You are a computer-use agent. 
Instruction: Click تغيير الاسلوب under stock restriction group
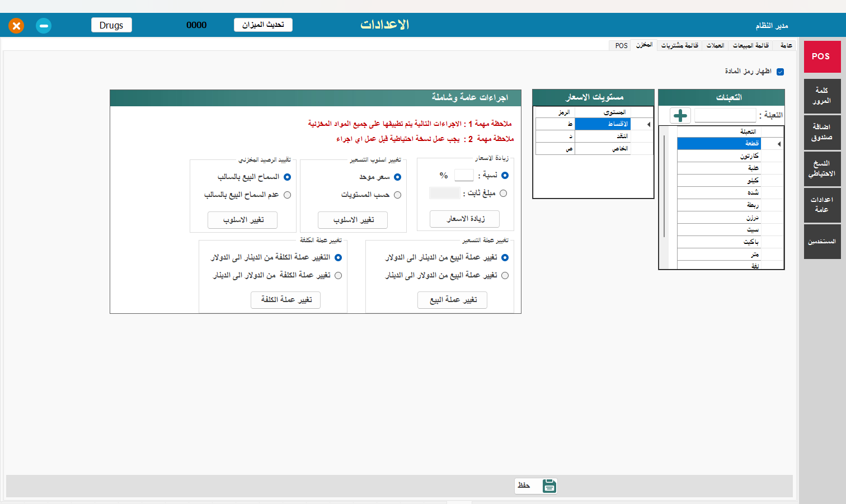click(243, 220)
